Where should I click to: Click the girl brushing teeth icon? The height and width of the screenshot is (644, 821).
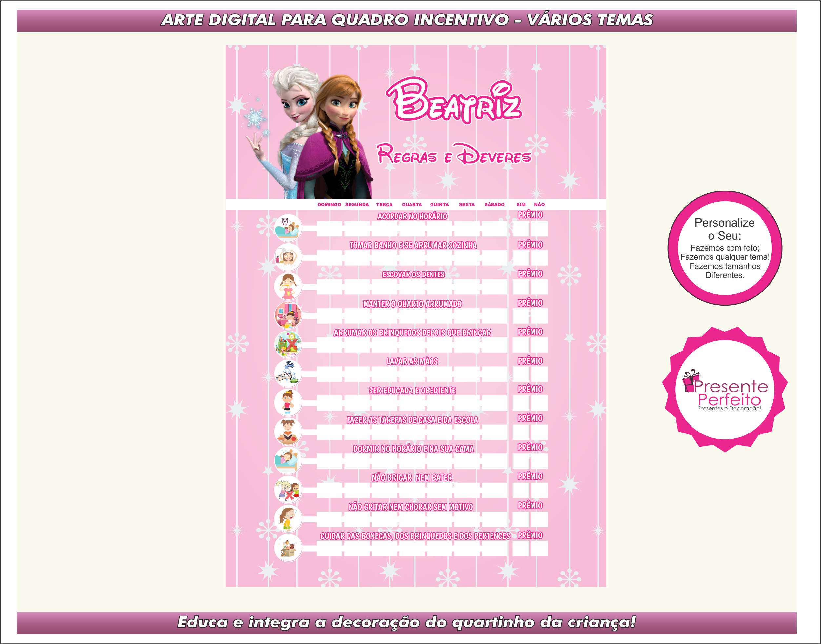click(x=288, y=286)
